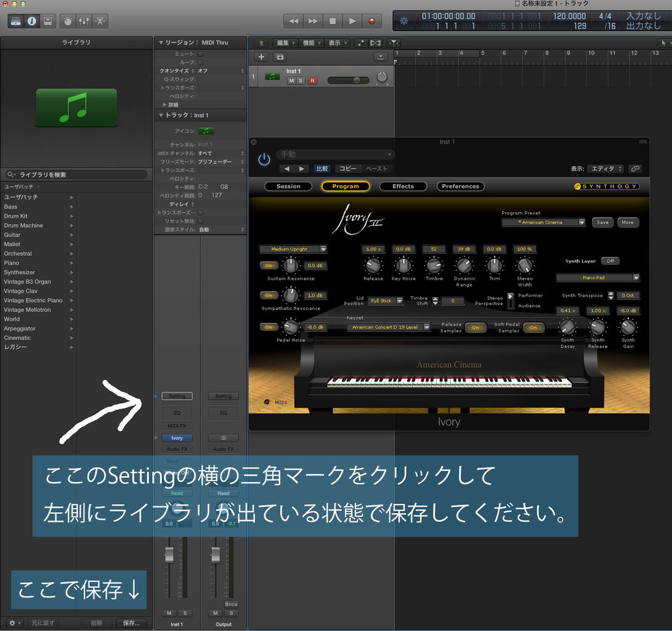This screenshot has height=631, width=672.
Task: Toggle the Inspector info icon
Action: click(x=31, y=21)
